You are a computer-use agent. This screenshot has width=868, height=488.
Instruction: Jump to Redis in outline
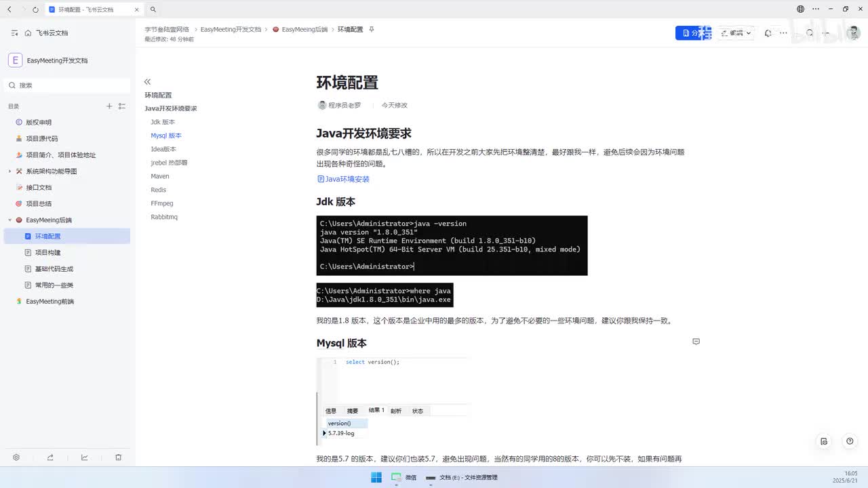(158, 190)
